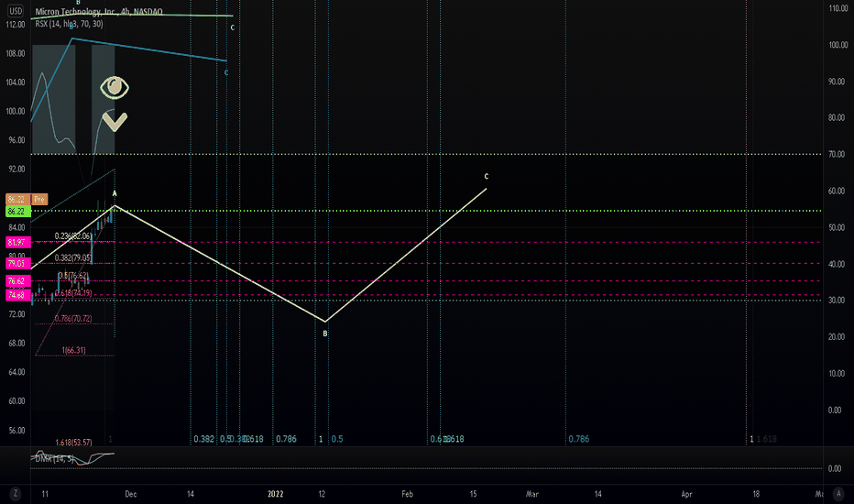Screen dimensions: 854x504
Task: Click the blue 0.5 Fib time label
Action: (337, 439)
